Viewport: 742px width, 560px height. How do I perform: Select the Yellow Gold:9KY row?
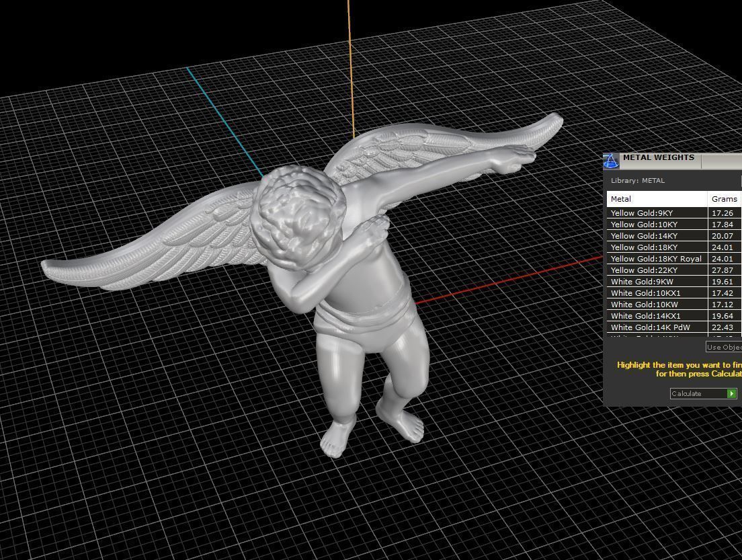[x=674, y=213]
